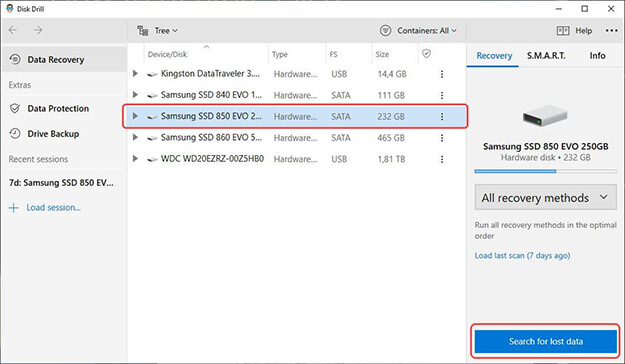The height and width of the screenshot is (364, 625).
Task: Open the Help book icon
Action: [563, 31]
